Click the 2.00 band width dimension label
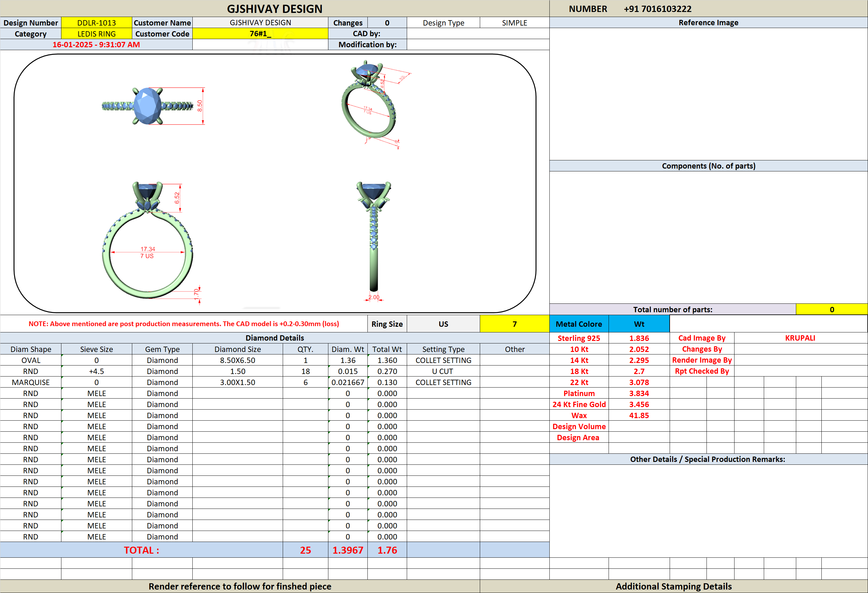Screen dimensions: 868x593 pos(374,297)
